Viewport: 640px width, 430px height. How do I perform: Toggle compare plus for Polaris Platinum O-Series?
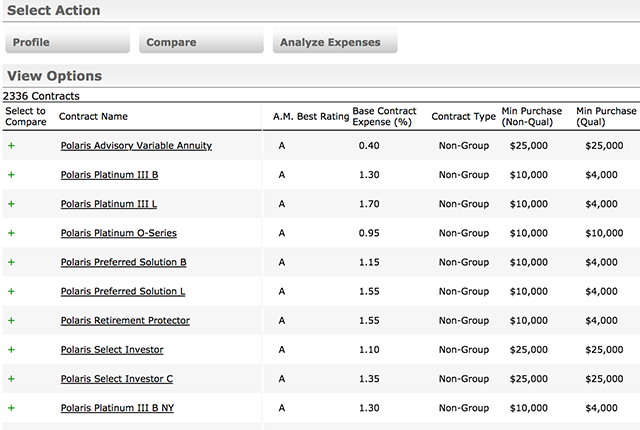[x=12, y=233]
